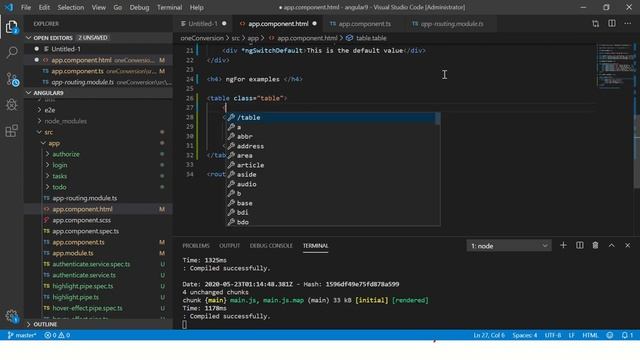The width and height of the screenshot is (640, 360).
Task: Switch to the Output panel tab
Action: pos(229,246)
